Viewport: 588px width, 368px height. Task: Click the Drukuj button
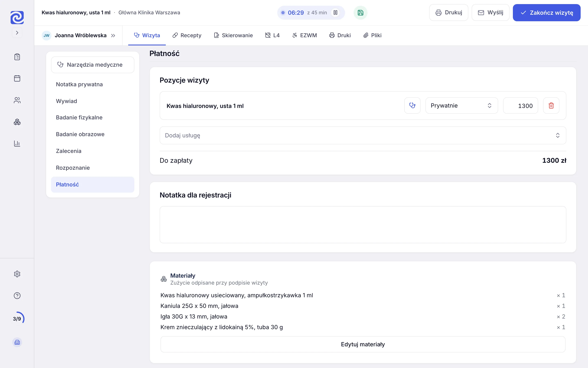pos(449,12)
